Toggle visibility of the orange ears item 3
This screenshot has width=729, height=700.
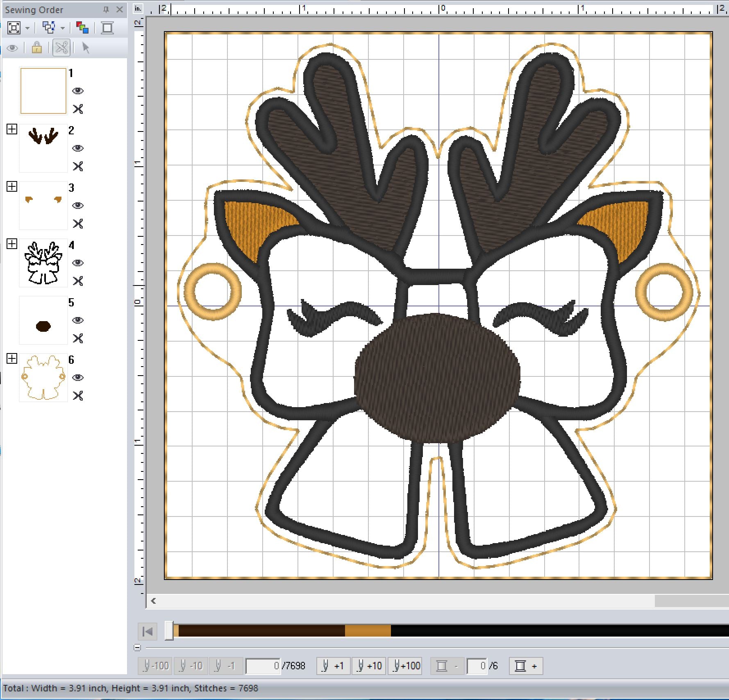pyautogui.click(x=78, y=206)
